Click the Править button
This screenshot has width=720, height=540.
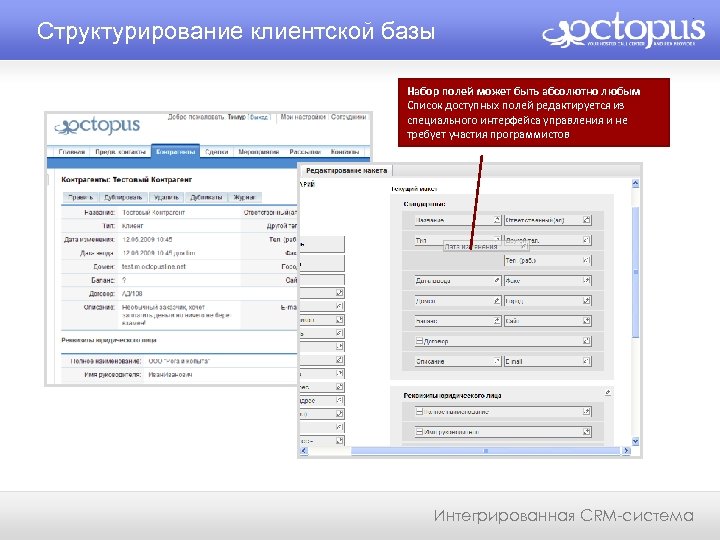(80, 197)
